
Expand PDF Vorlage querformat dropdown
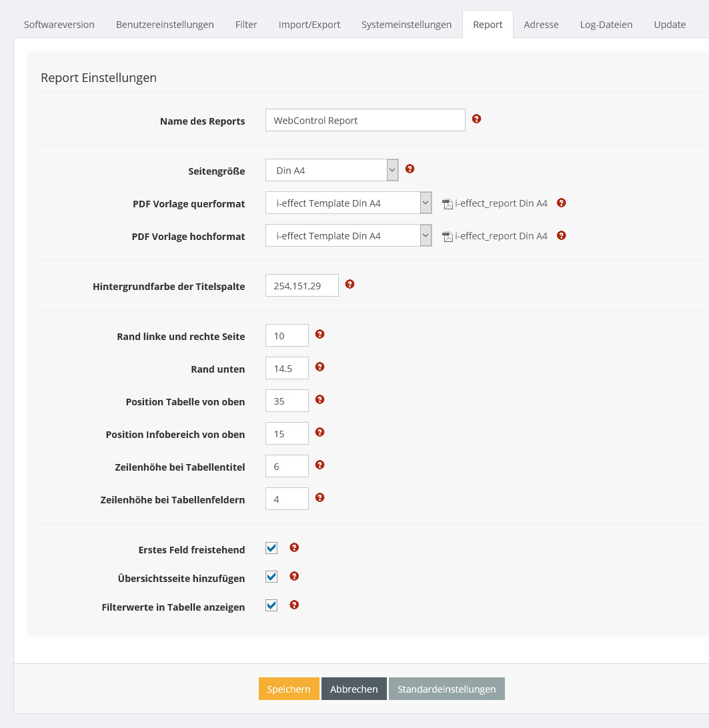pos(348,203)
